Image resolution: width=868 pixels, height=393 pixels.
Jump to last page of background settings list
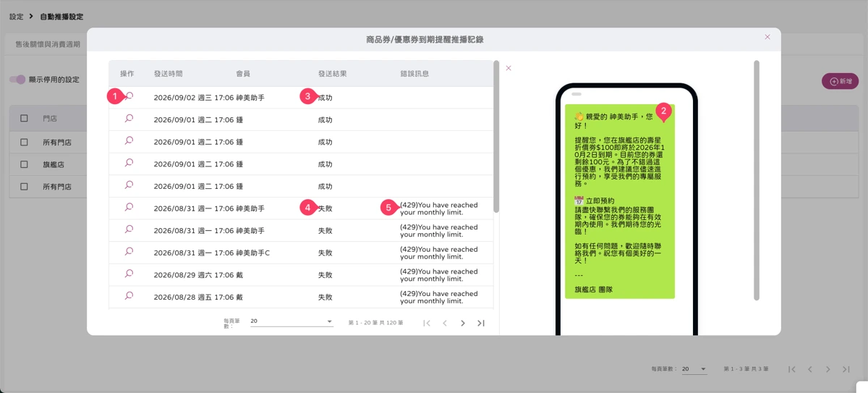pos(846,369)
